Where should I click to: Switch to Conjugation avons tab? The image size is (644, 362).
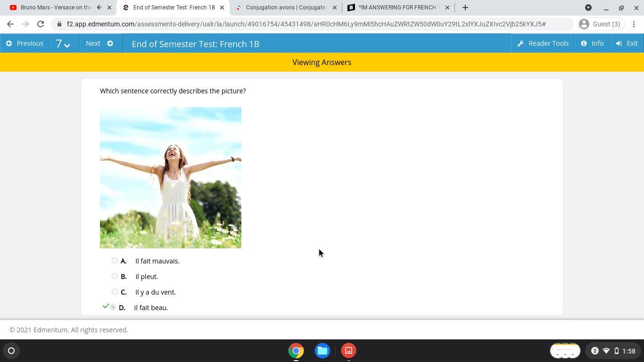[285, 8]
